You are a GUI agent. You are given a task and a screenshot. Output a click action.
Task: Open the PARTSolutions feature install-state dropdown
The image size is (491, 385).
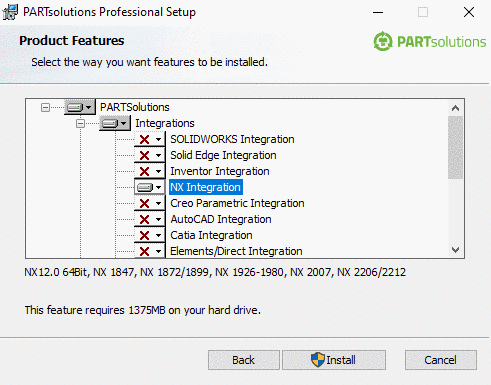[x=80, y=107]
